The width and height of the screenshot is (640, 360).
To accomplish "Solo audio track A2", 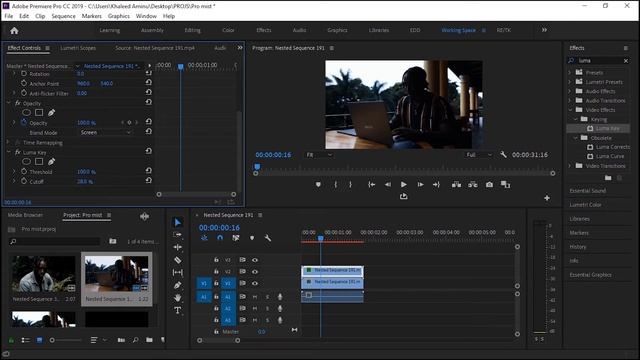I will tap(267, 308).
